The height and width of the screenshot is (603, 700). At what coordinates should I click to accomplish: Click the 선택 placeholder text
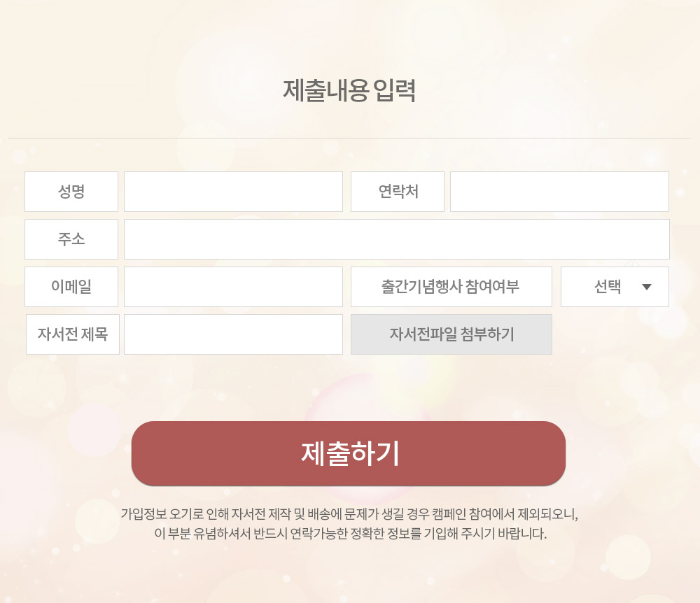(607, 287)
